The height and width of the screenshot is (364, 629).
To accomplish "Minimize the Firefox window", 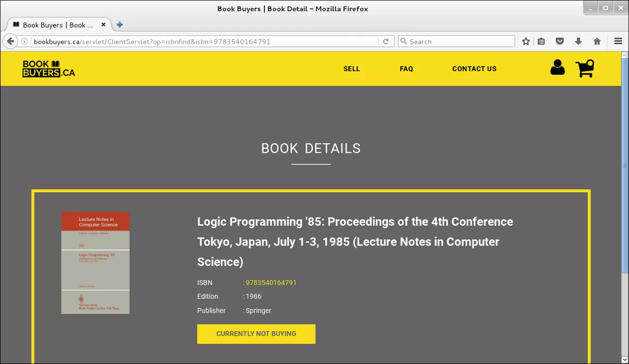I will (590, 7).
